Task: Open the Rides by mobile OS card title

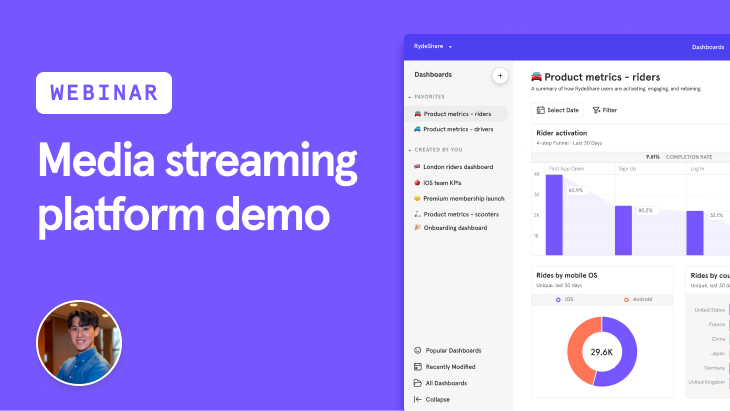Action: 567,276
